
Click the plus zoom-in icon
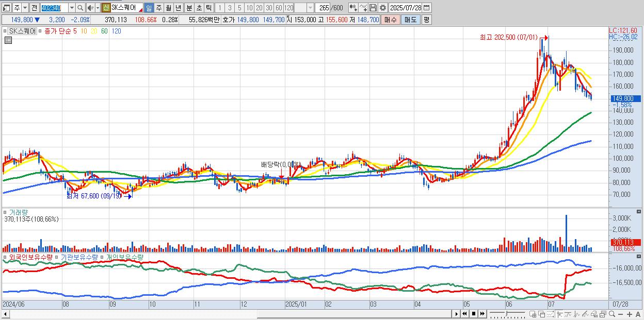click(629, 314)
